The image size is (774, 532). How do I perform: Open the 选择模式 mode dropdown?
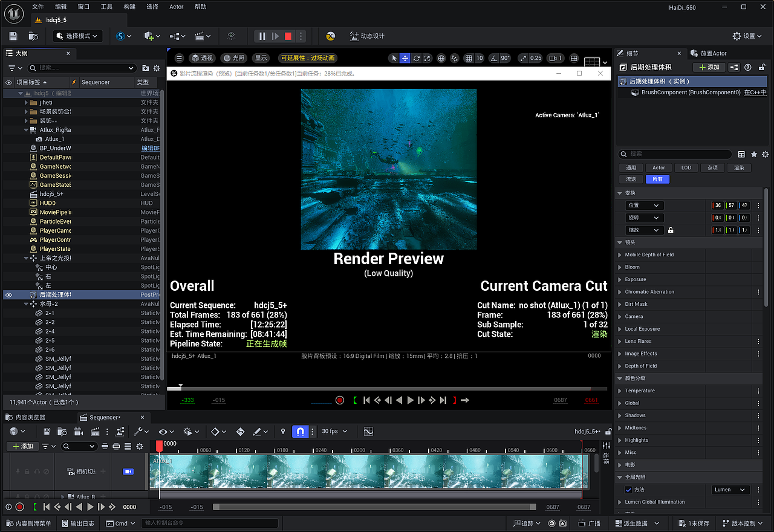pos(77,36)
